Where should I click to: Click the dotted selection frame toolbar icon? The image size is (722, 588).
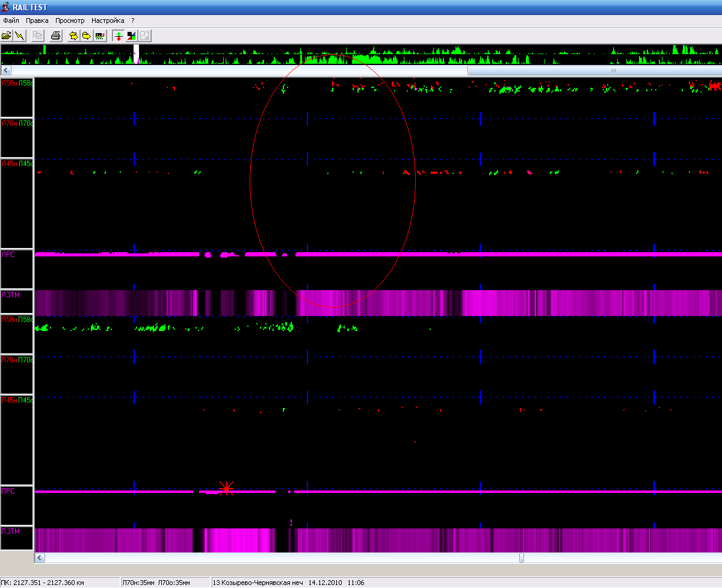click(x=144, y=36)
